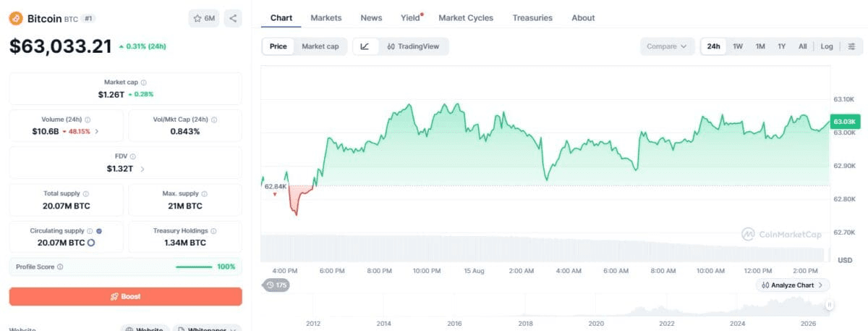The height and width of the screenshot is (331, 868).
Task: Click the Analyze Chart button label
Action: (x=793, y=285)
